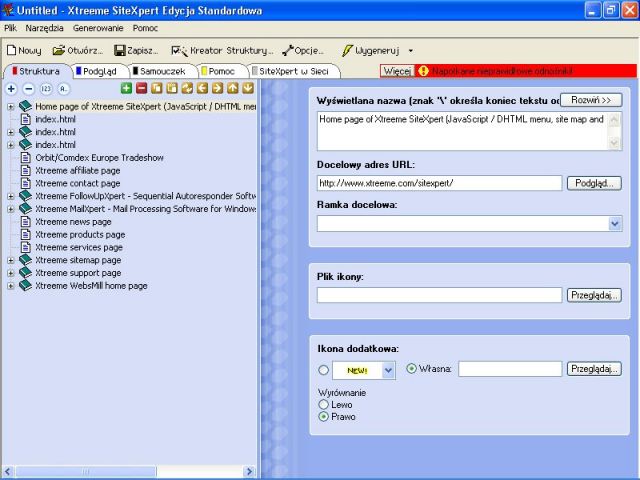
Task: Select Xtreme products page tree item
Action: coord(80,235)
